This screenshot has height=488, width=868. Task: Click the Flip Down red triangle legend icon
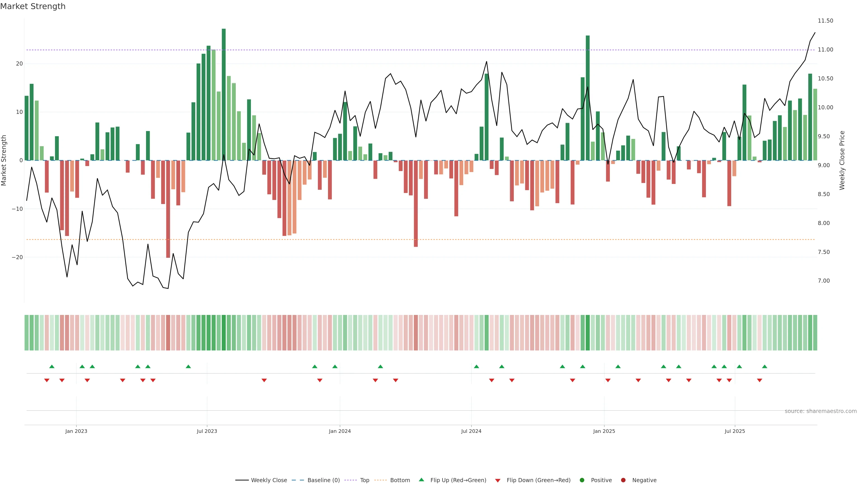coord(498,481)
